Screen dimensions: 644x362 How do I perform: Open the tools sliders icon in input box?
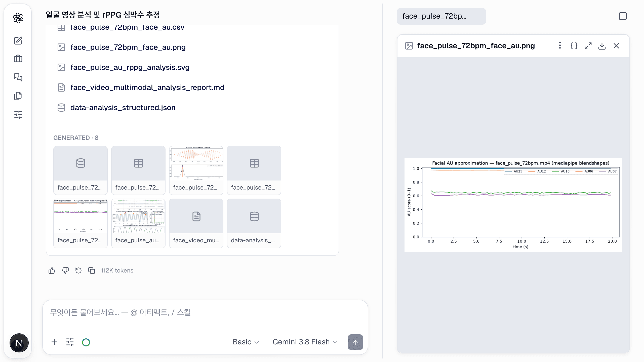(70, 342)
